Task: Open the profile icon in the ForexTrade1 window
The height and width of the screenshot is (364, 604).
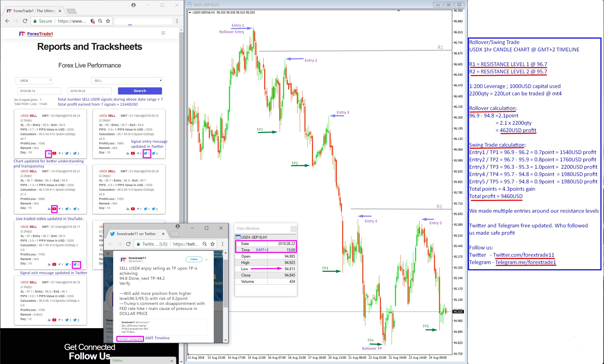Action: (x=133, y=5)
